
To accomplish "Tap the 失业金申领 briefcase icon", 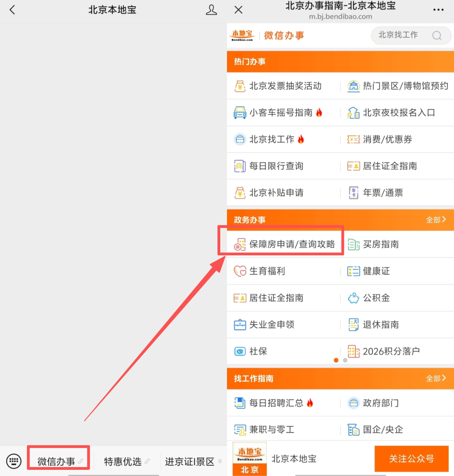I will (240, 325).
